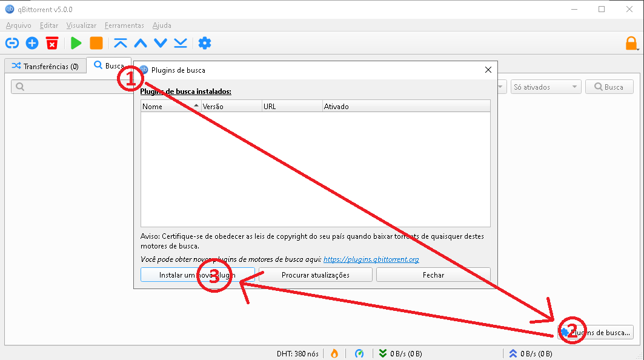
Task: Switch to the 'Transferências (0)' tab
Action: point(45,66)
